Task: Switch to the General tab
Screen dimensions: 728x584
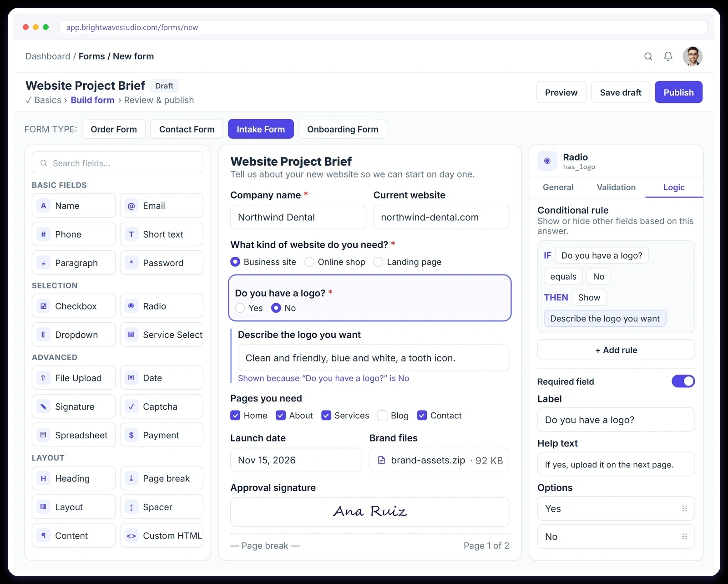Action: pyautogui.click(x=558, y=187)
